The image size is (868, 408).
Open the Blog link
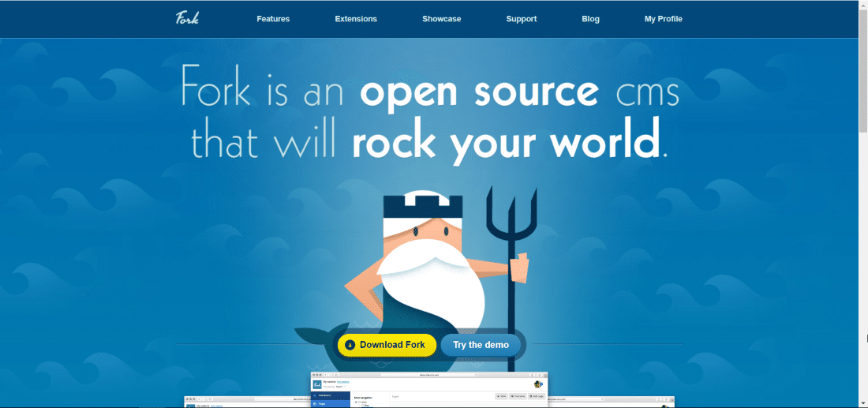pos(591,19)
